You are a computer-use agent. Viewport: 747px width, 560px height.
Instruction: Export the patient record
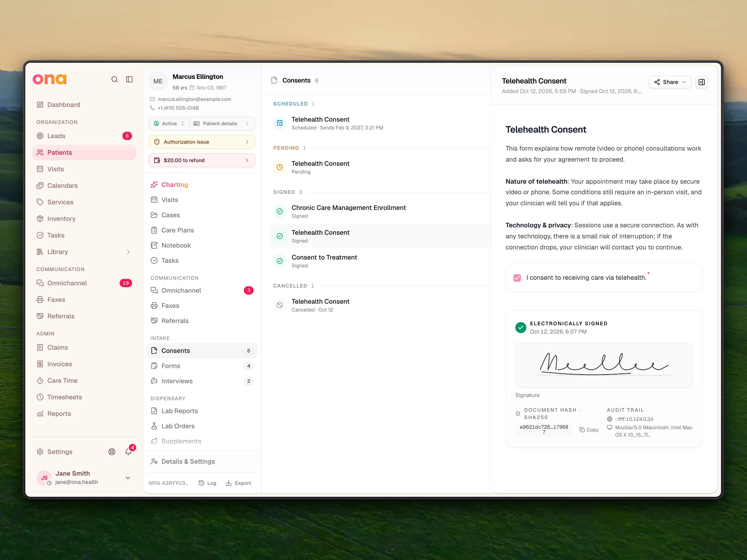click(238, 483)
